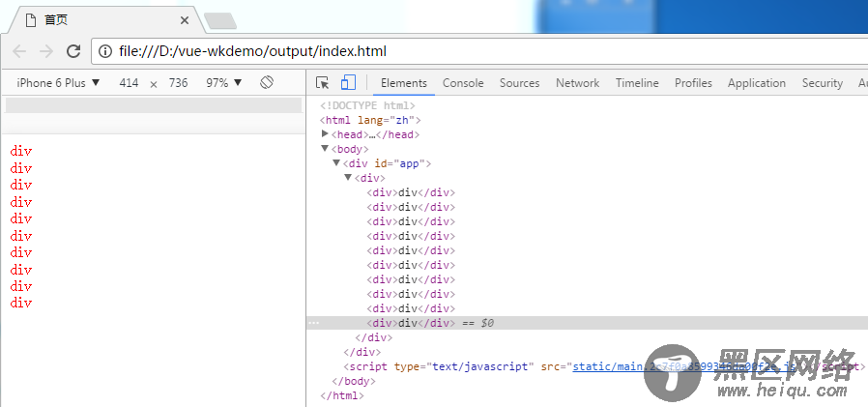Click the ellipsis beside the selected row

tap(313, 323)
